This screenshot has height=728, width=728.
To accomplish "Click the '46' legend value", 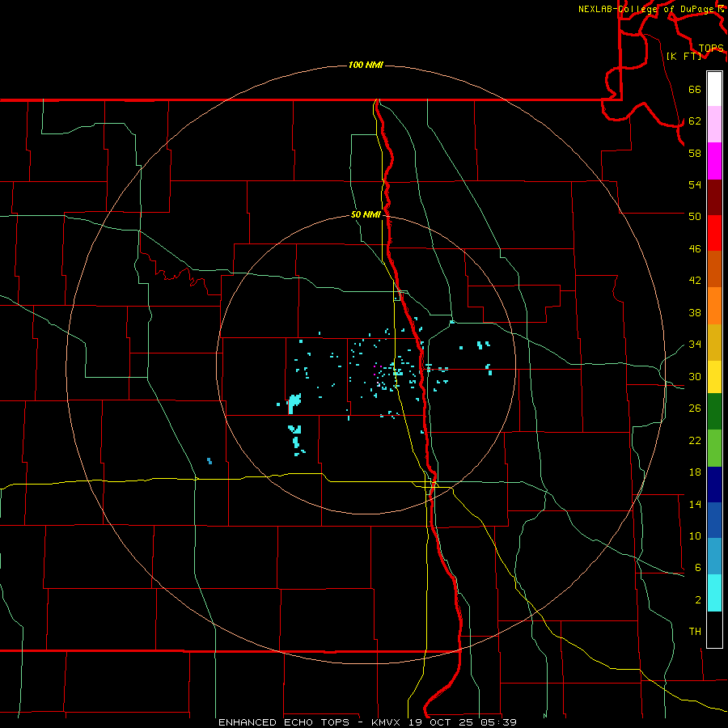I will tap(695, 249).
